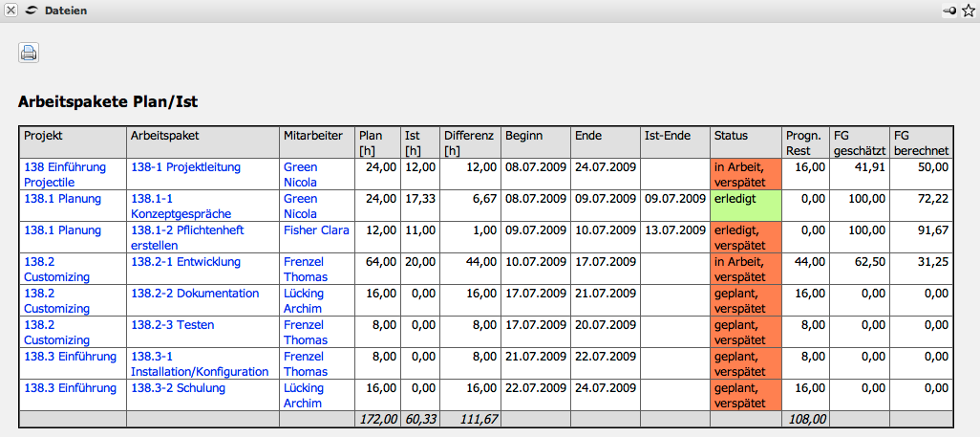980x437 pixels.
Task: Click Ist-Ende date 13.07.2009
Action: point(675,229)
